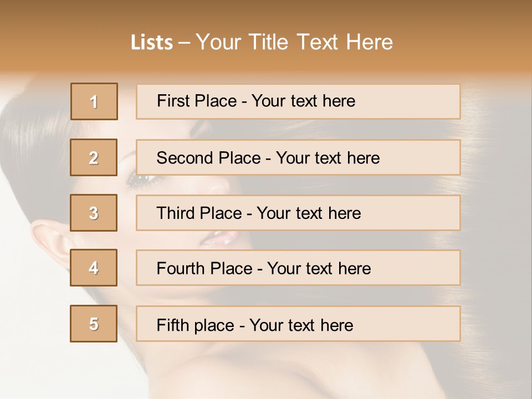Click the Fifth place text box
The image size is (532, 399).
298,324
